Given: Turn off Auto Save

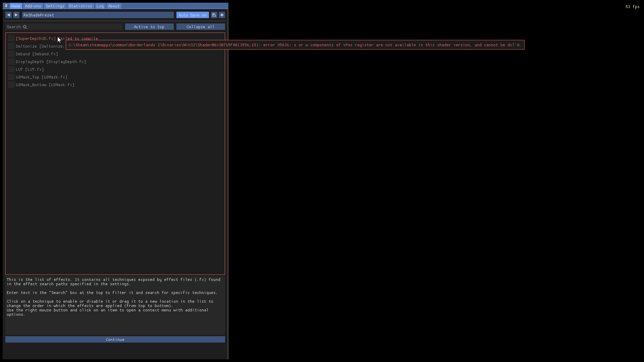Looking at the screenshot, I should [x=192, y=15].
